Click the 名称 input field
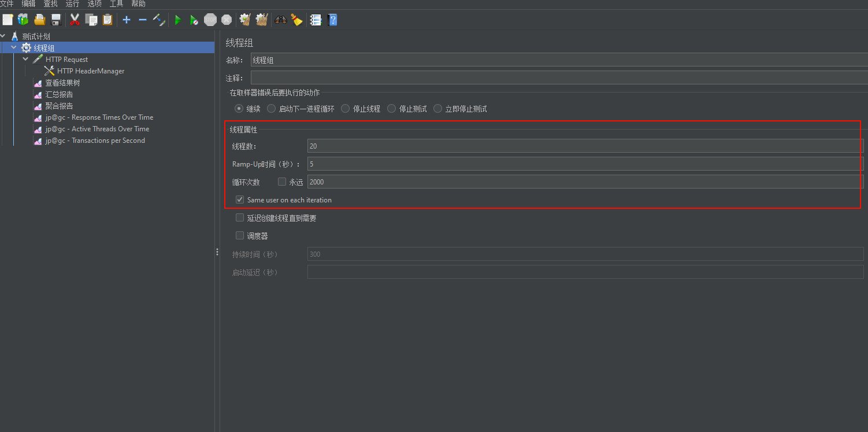Viewport: 868px width, 432px height. 559,60
